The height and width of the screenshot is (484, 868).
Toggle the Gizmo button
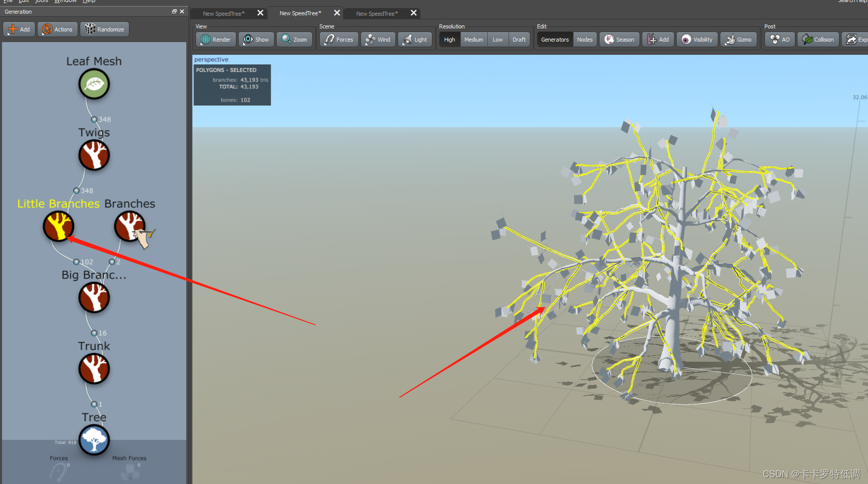pos(739,40)
